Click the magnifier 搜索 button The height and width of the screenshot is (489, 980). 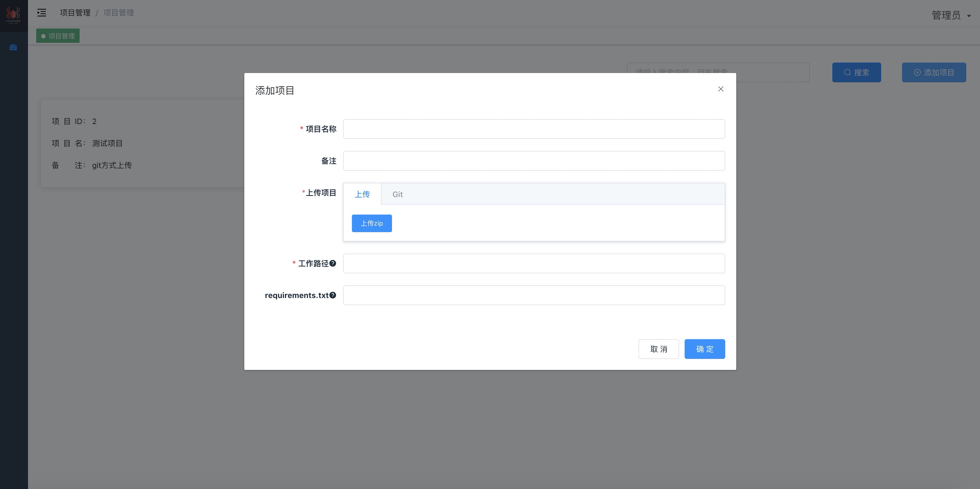click(x=856, y=73)
